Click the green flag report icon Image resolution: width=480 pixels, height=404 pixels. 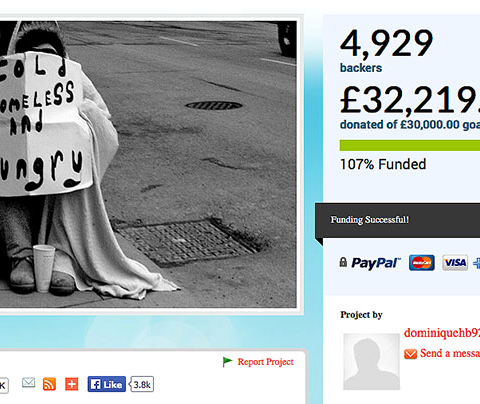tap(227, 362)
